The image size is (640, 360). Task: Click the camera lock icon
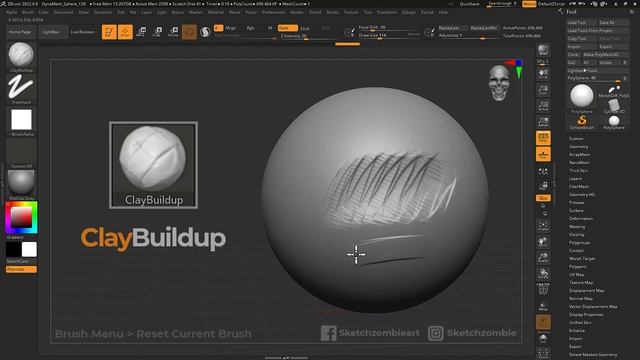pos(543,186)
